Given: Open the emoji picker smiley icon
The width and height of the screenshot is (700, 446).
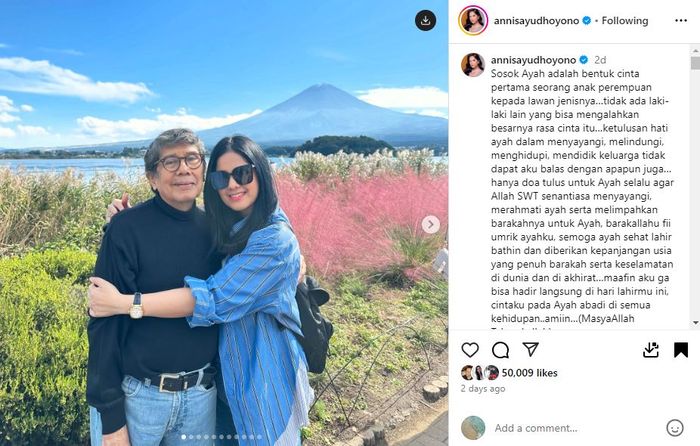Looking at the screenshot, I should (675, 428).
